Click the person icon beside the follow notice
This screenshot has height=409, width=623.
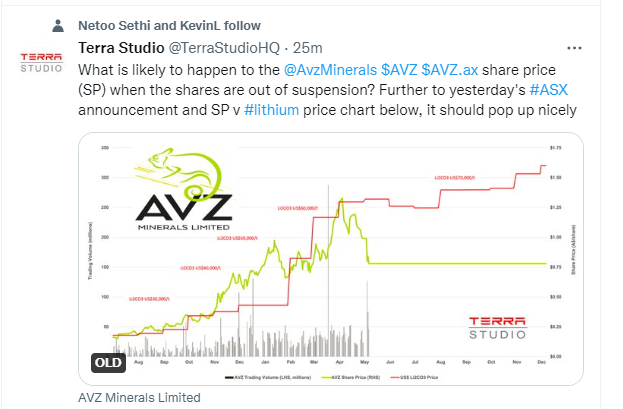(x=58, y=26)
